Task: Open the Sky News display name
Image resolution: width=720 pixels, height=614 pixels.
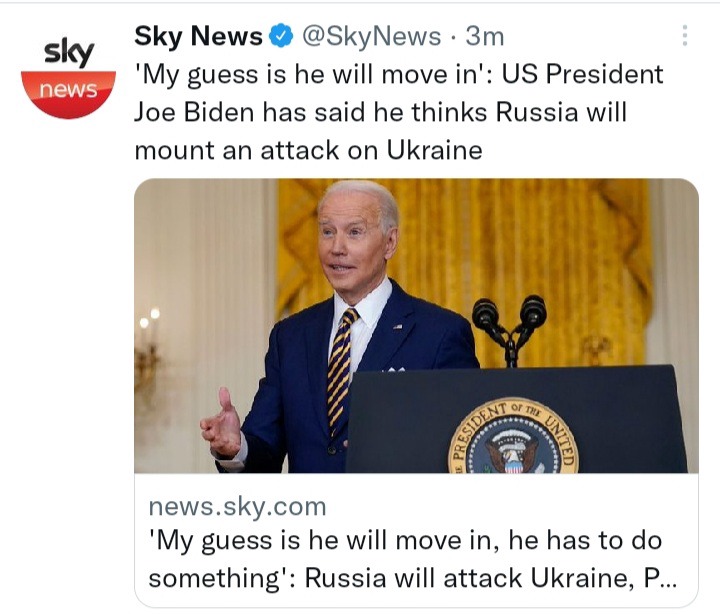Action: [x=198, y=36]
